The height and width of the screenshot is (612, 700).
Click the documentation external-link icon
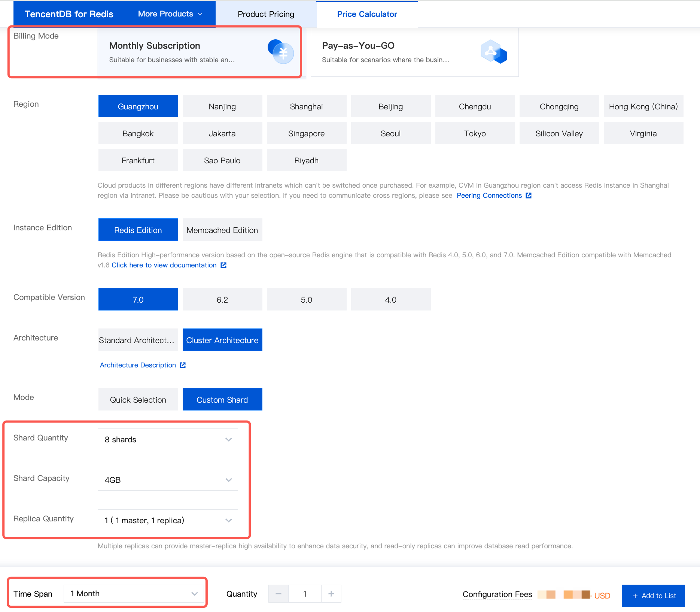click(x=223, y=265)
